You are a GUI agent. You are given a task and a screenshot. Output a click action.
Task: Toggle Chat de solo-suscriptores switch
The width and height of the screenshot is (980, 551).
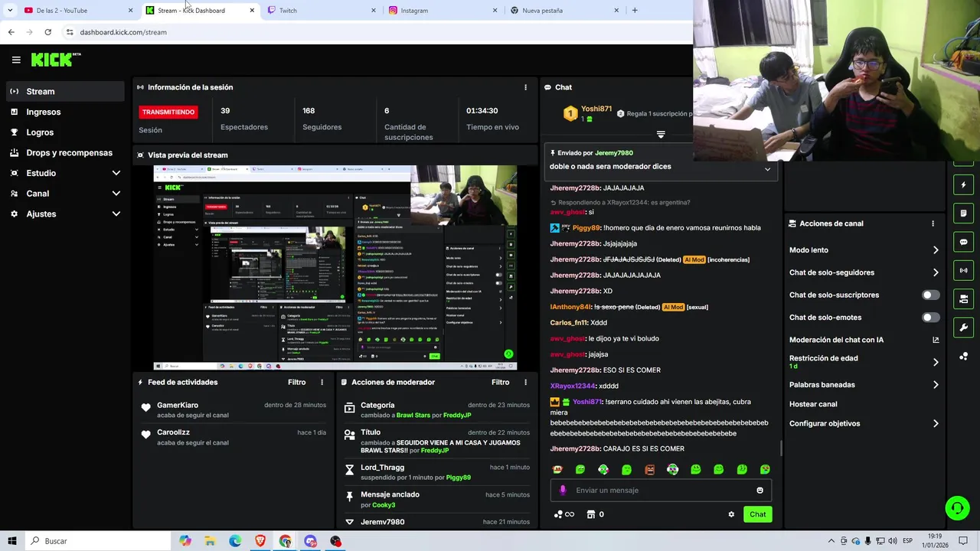coord(930,295)
